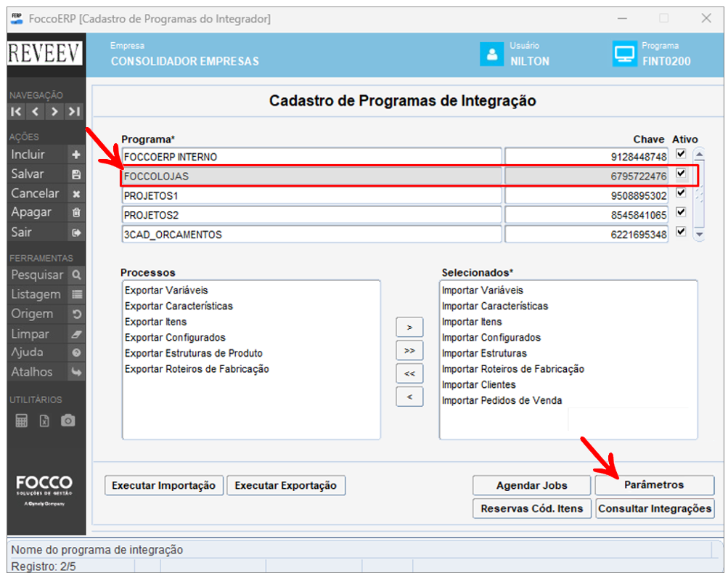This screenshot has width=728, height=576.
Task: Go to next record navigation arrow
Action: pyautogui.click(x=54, y=111)
